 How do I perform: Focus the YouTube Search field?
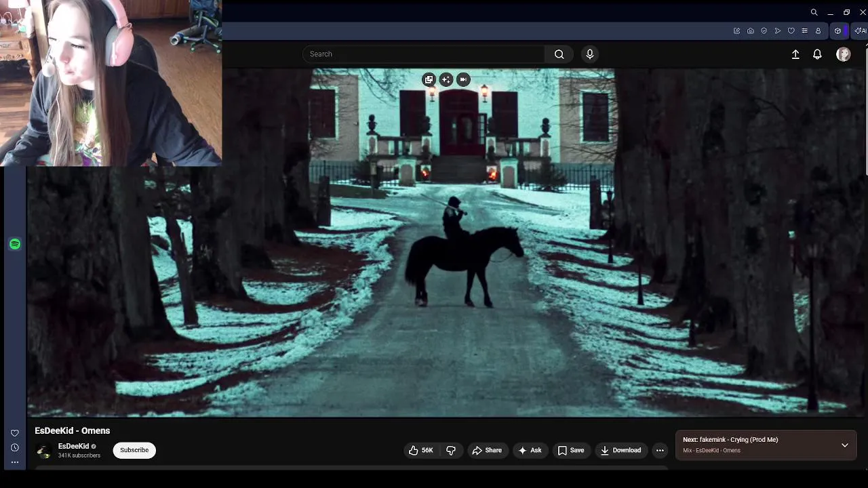point(424,54)
